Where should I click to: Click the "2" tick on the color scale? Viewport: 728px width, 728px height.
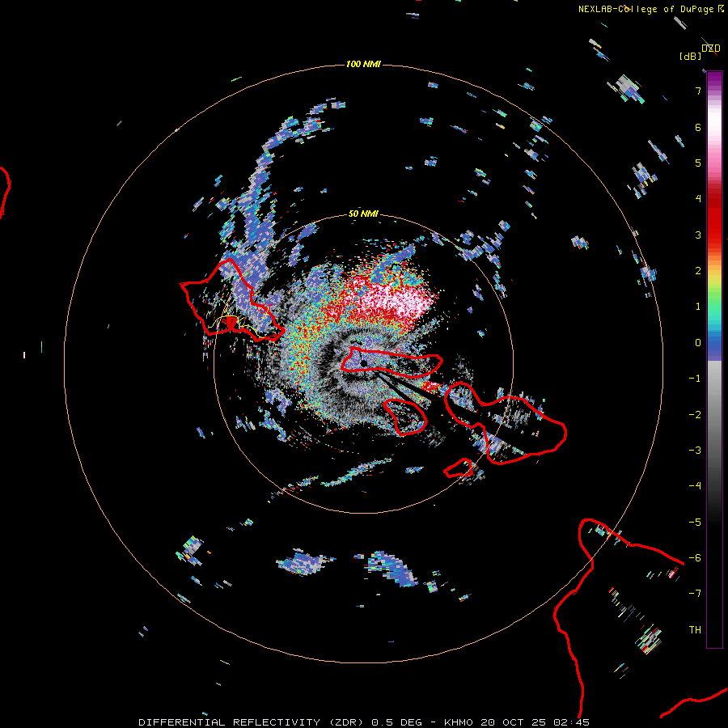click(698, 271)
